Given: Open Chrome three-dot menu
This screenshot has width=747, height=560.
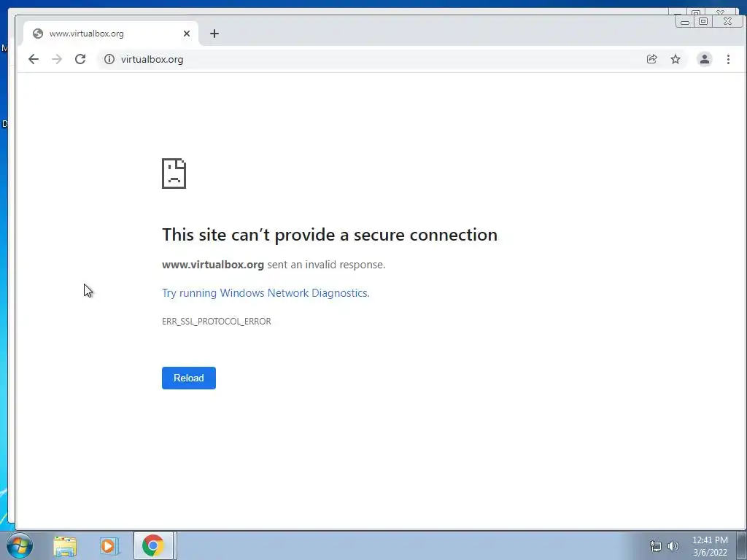Looking at the screenshot, I should pyautogui.click(x=728, y=59).
